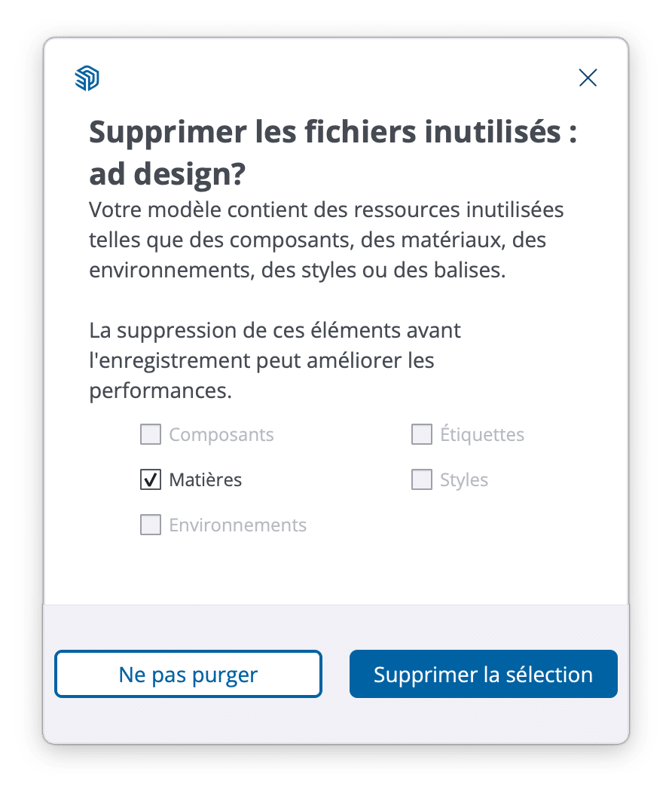Close the purge dialog with the X
This screenshot has height=793, width=672.
588,78
